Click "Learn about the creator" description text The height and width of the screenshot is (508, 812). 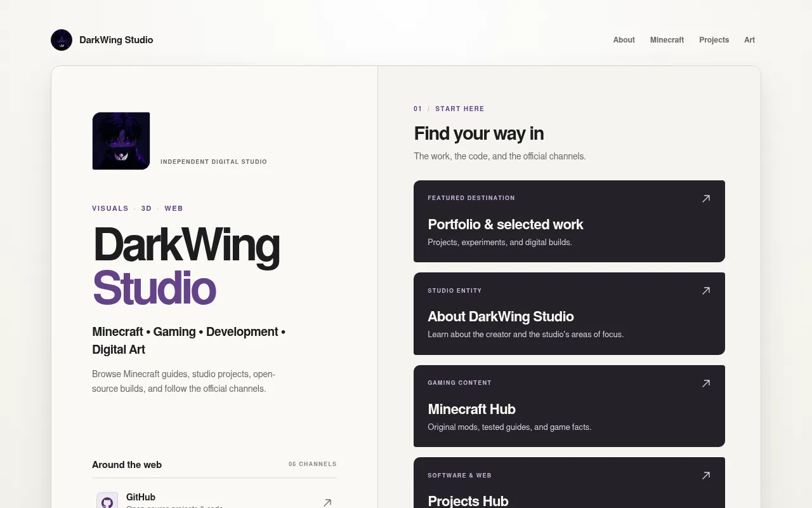(526, 335)
